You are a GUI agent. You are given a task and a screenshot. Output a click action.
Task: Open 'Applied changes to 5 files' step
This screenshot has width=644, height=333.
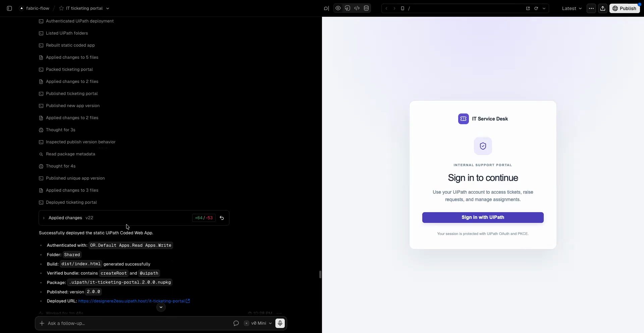click(x=68, y=57)
